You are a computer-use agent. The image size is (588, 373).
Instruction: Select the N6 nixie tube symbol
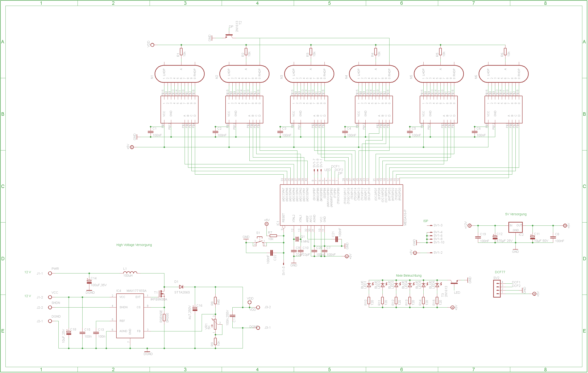pyautogui.click(x=503, y=74)
